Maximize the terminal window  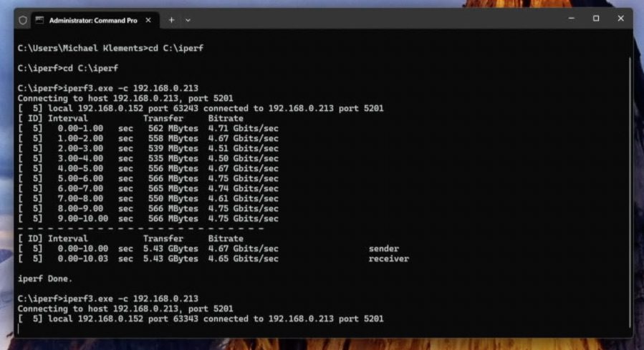(596, 19)
